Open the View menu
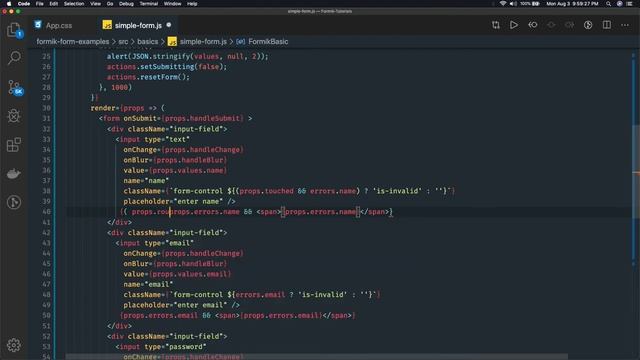The width and height of the screenshot is (640, 360). pyautogui.click(x=96, y=4)
